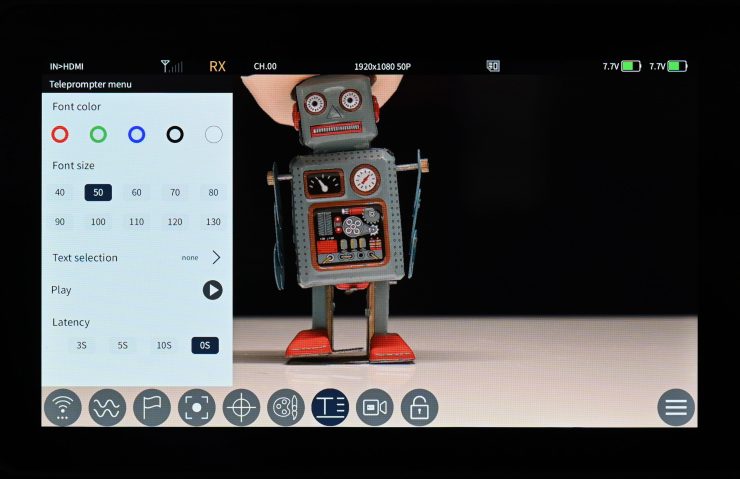Open the wireless settings icon
740x479 pixels.
coord(62,407)
